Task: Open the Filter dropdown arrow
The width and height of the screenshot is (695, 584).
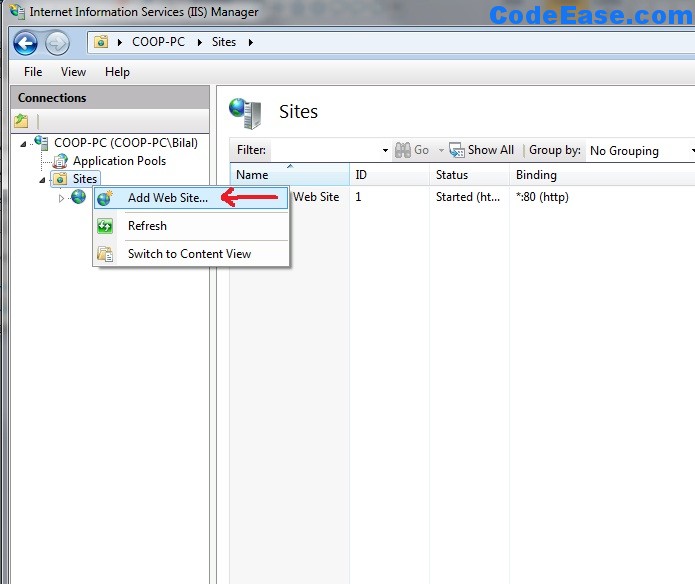Action: coord(385,150)
